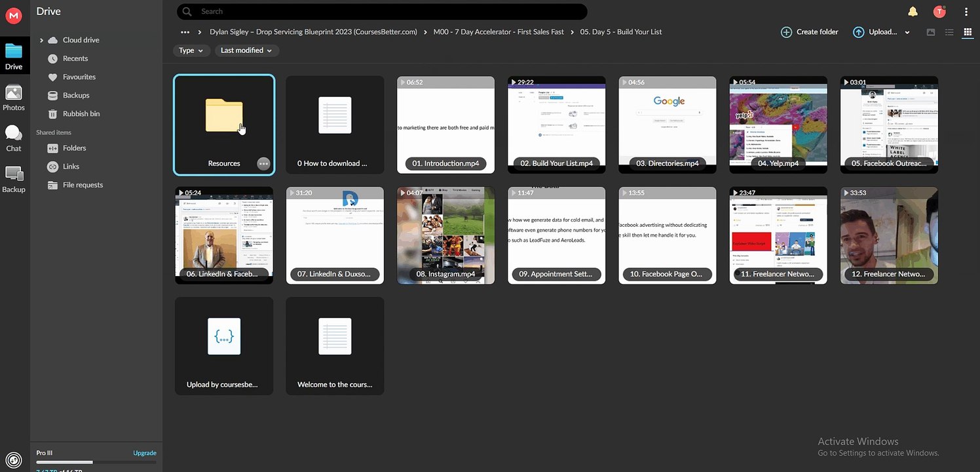Select the 23:47 Freelancer Network video
Image resolution: width=980 pixels, height=472 pixels.
[778, 235]
